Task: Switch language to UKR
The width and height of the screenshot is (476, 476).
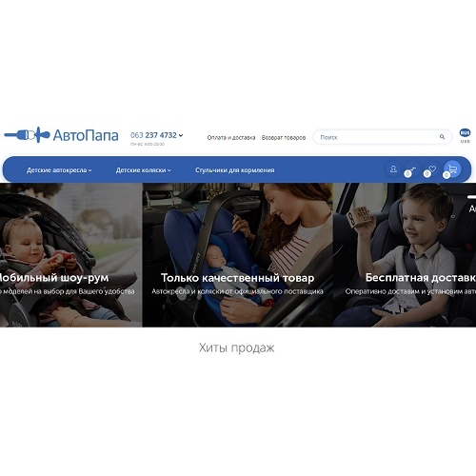Action: (466, 142)
